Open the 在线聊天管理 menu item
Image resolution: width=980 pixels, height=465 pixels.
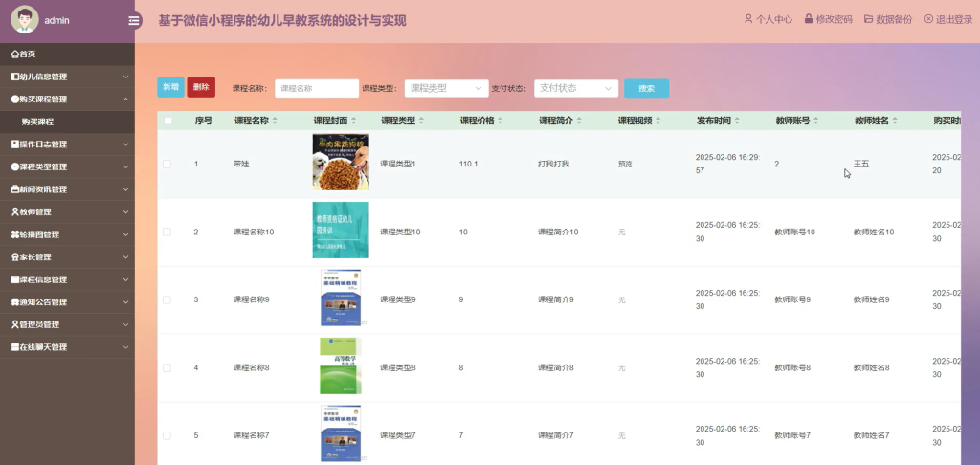[x=67, y=347]
